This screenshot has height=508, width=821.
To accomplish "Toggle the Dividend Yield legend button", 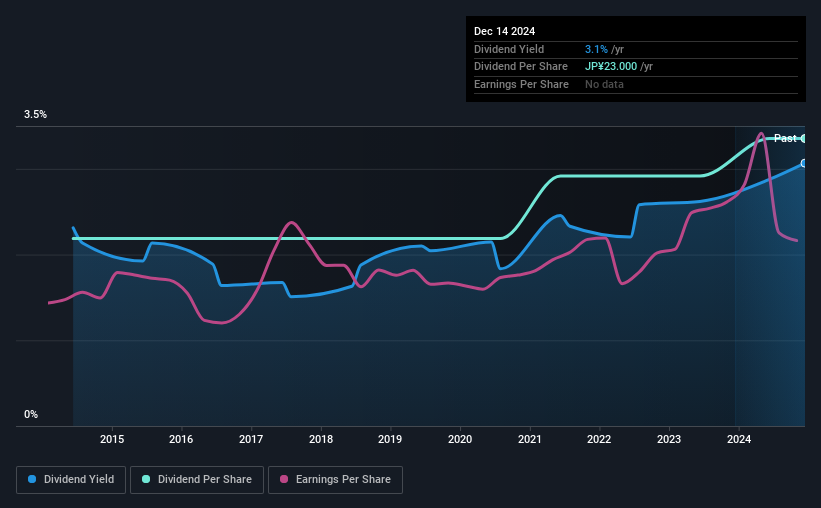I will pos(71,480).
